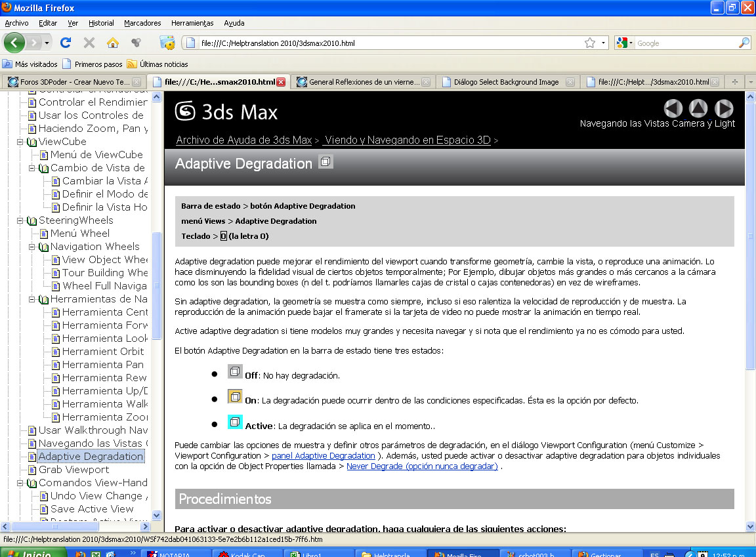Collapse the Herramientas de Na tree node
The image size is (756, 557).
[31, 299]
